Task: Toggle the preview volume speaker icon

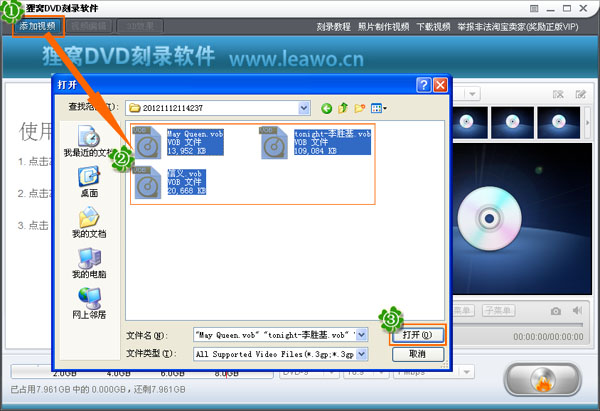Action: (x=577, y=310)
